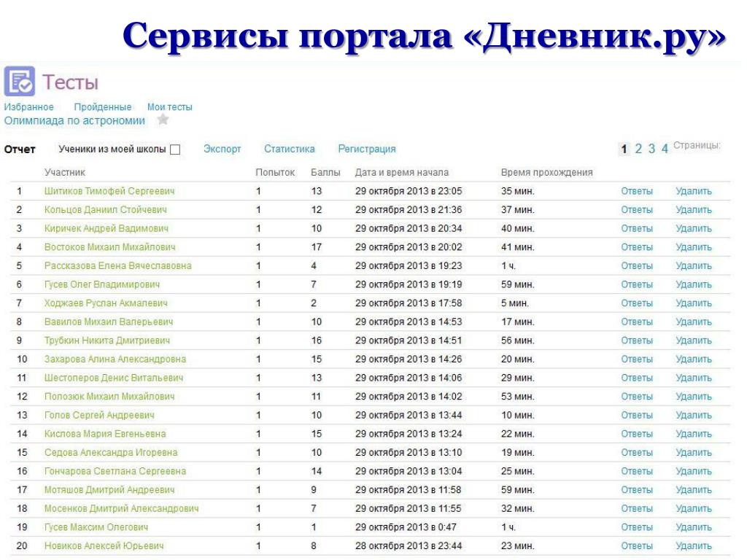The image size is (747, 560).
Task: Click the Участник column header
Action: point(65,172)
